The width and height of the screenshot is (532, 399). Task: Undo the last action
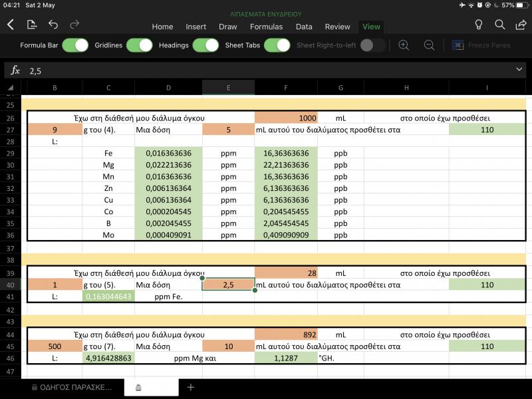click(x=53, y=25)
